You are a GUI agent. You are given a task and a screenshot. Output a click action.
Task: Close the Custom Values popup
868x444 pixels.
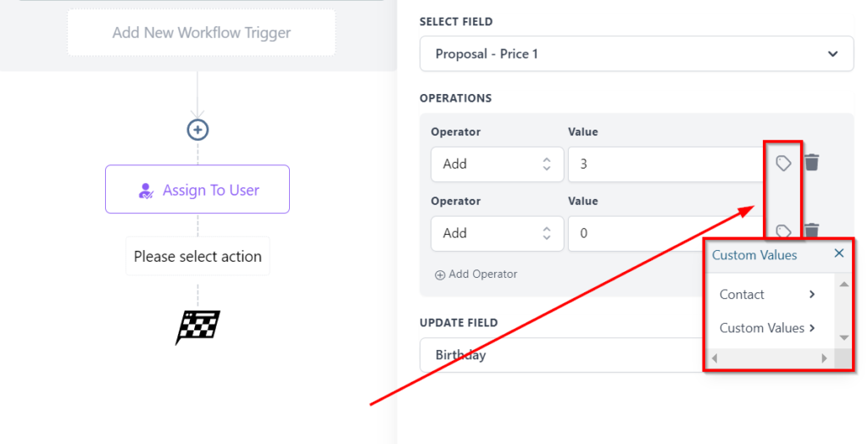[x=838, y=253]
